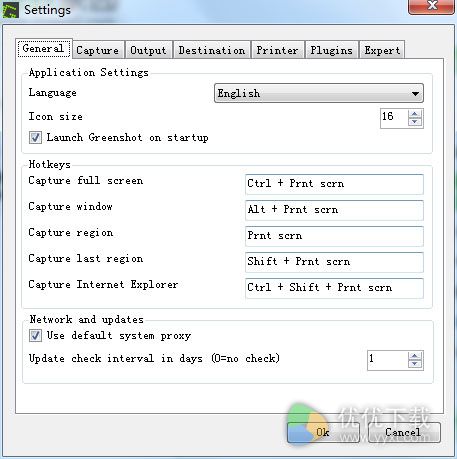Click the Cancel button
457x459 pixels.
404,432
